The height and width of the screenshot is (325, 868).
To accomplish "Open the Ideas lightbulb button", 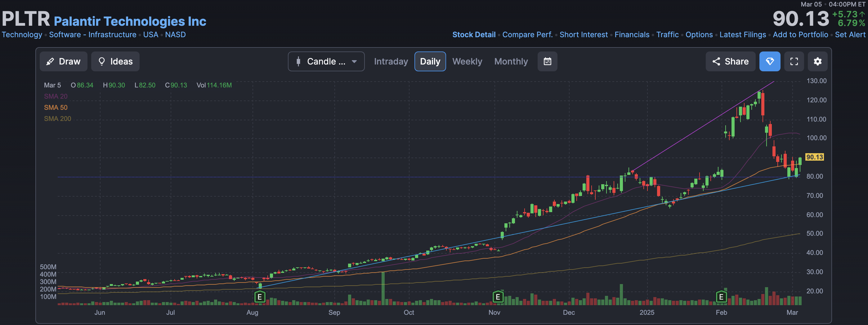I will [115, 61].
